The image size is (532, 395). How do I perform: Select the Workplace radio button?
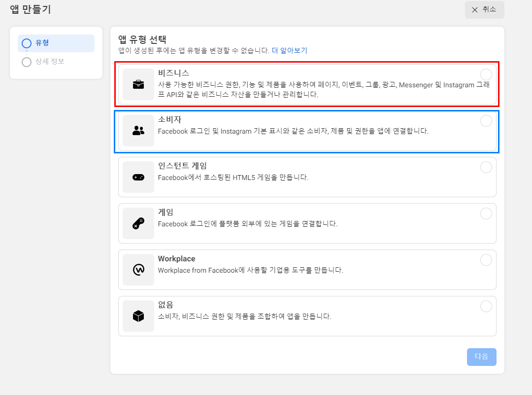coord(486,260)
